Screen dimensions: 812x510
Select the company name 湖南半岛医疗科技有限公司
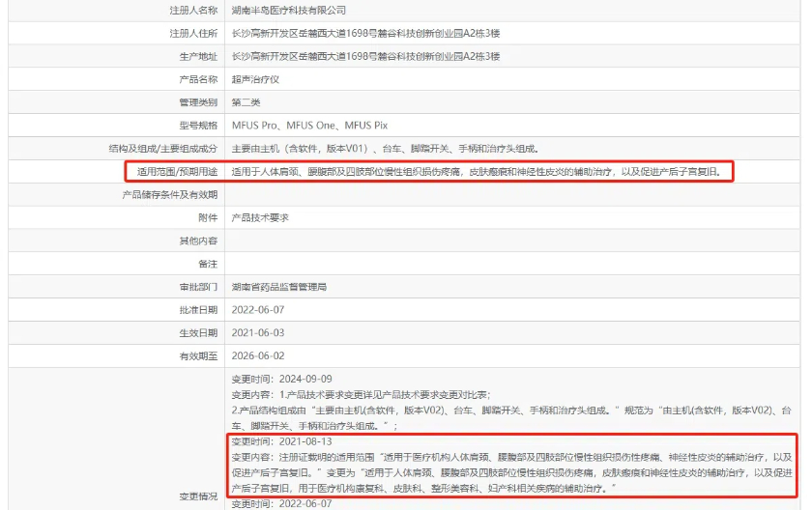pyautogui.click(x=288, y=11)
